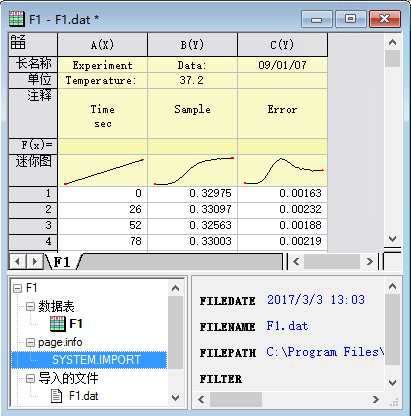Screen dimensions: 411x416
Task: Click the worksheet vertical scrollbar up arrow
Action: tap(392, 42)
